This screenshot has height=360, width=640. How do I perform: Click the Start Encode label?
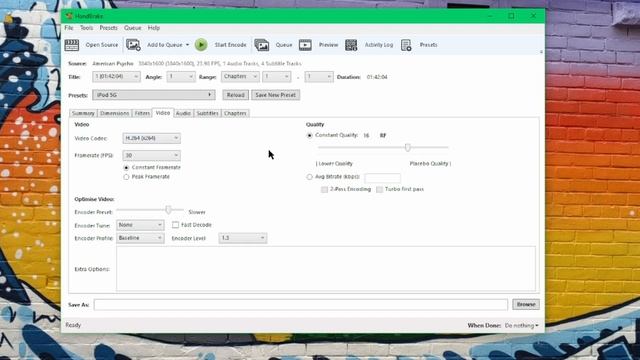click(x=231, y=45)
